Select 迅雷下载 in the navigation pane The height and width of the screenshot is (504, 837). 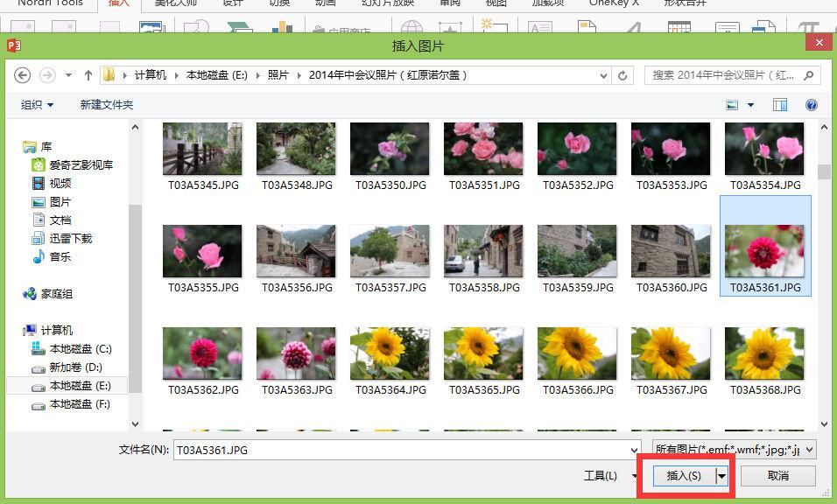70,238
